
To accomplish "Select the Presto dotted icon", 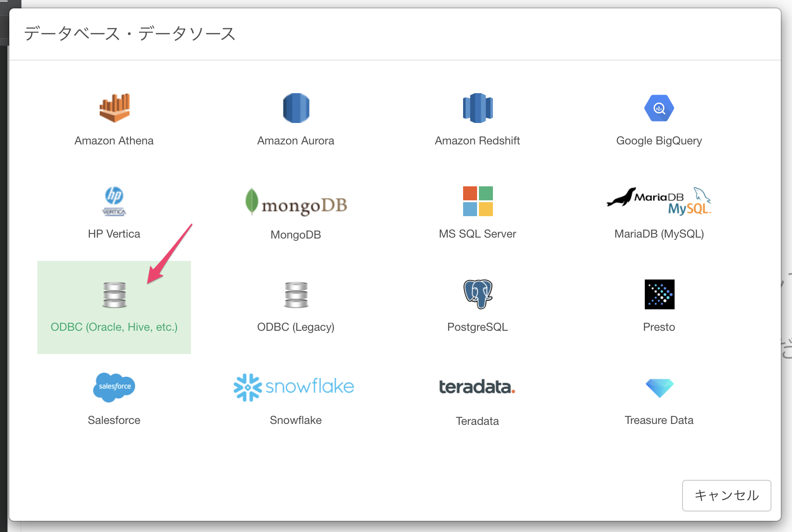I will click(659, 294).
